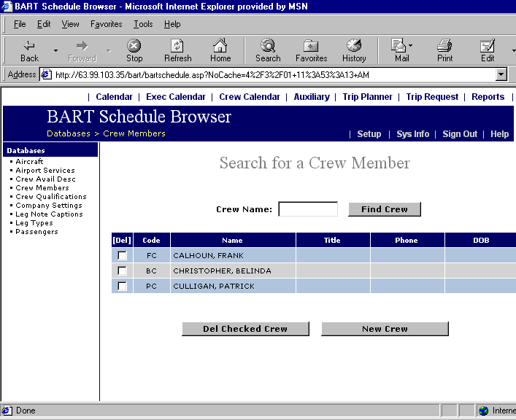
Task: Go to Home via house icon
Action: tap(220, 46)
